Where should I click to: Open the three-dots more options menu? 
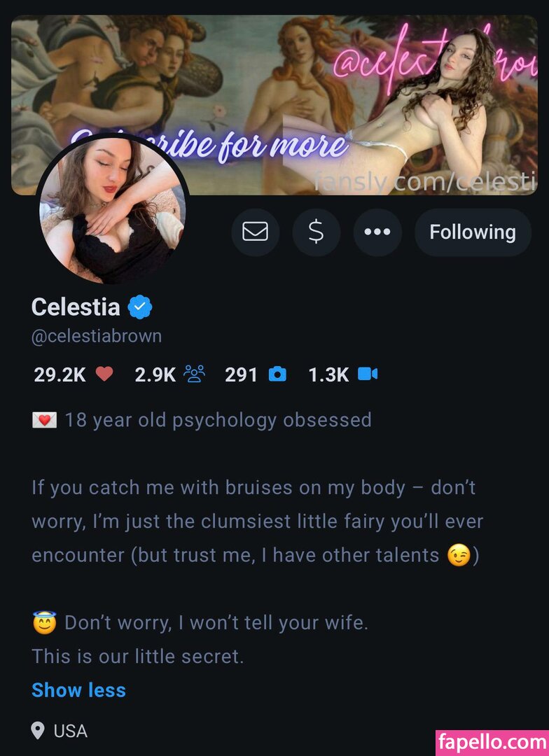tap(377, 232)
